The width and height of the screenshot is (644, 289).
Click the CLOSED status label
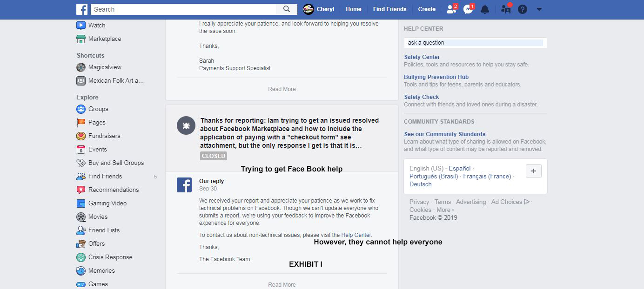tap(214, 156)
